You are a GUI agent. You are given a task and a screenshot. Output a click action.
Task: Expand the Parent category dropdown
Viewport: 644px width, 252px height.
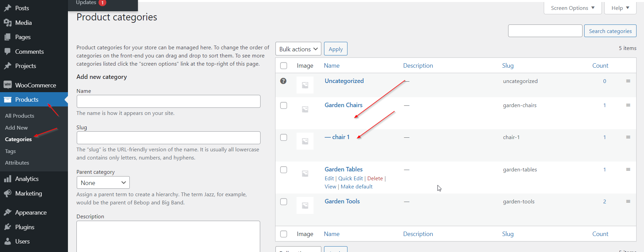[103, 183]
